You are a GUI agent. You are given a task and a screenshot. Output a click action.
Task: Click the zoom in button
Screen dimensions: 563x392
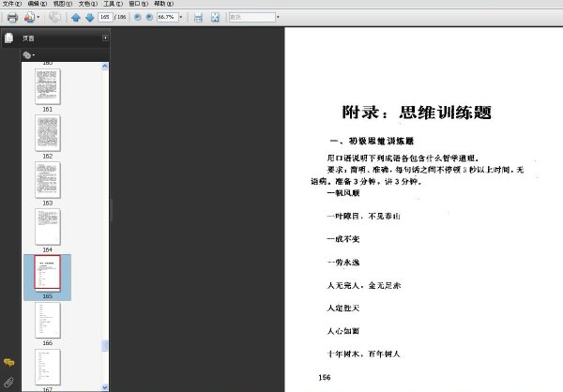pos(149,17)
